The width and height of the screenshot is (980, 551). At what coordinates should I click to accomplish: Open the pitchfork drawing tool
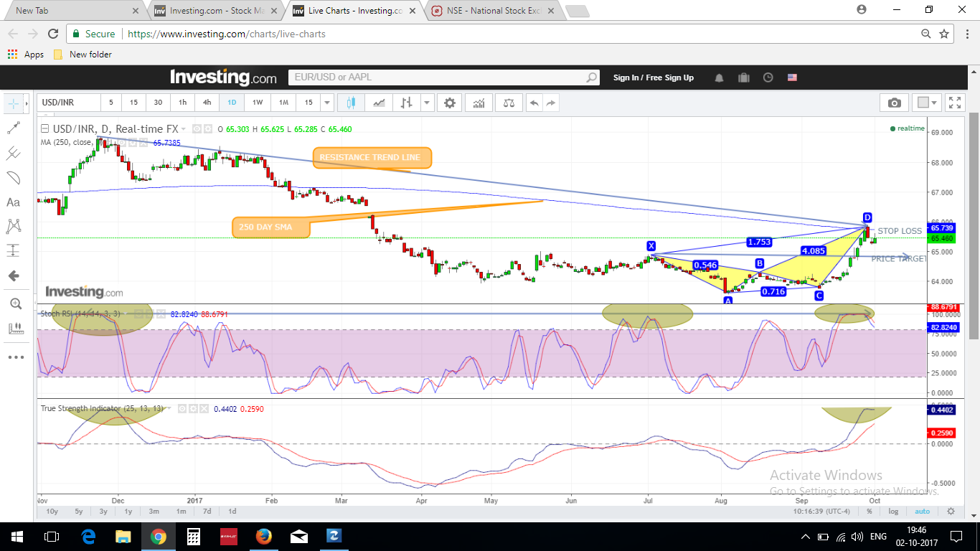tap(13, 153)
